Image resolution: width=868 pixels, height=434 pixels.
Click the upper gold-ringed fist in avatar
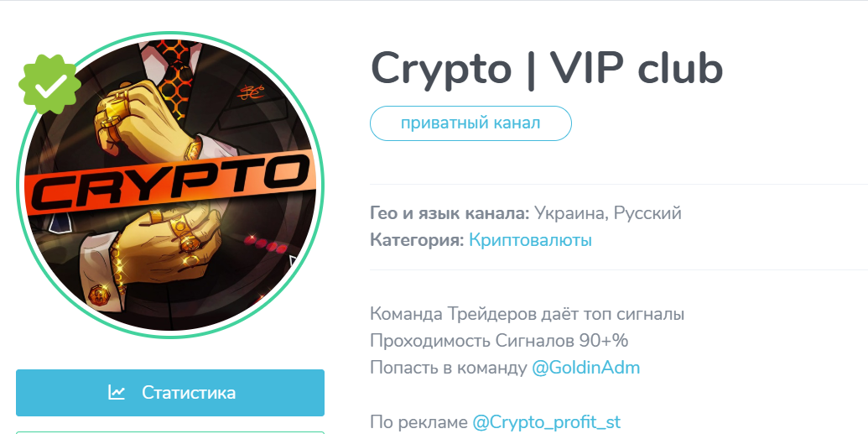pyautogui.click(x=144, y=115)
